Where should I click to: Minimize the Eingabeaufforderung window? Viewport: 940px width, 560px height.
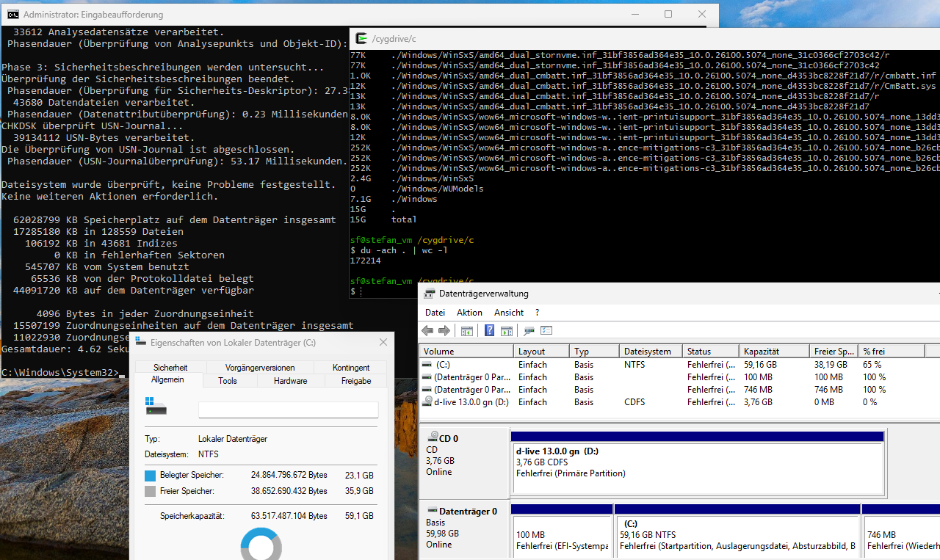pos(634,14)
